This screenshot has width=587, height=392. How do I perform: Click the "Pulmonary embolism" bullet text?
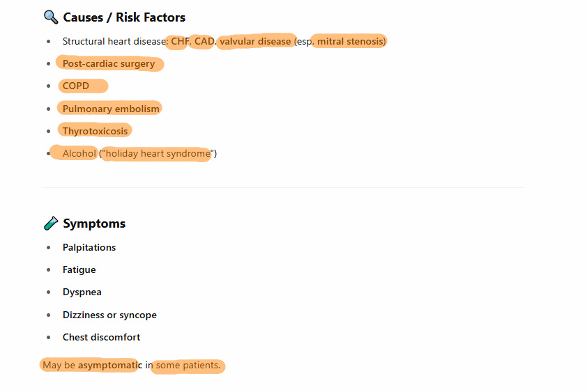pos(111,109)
